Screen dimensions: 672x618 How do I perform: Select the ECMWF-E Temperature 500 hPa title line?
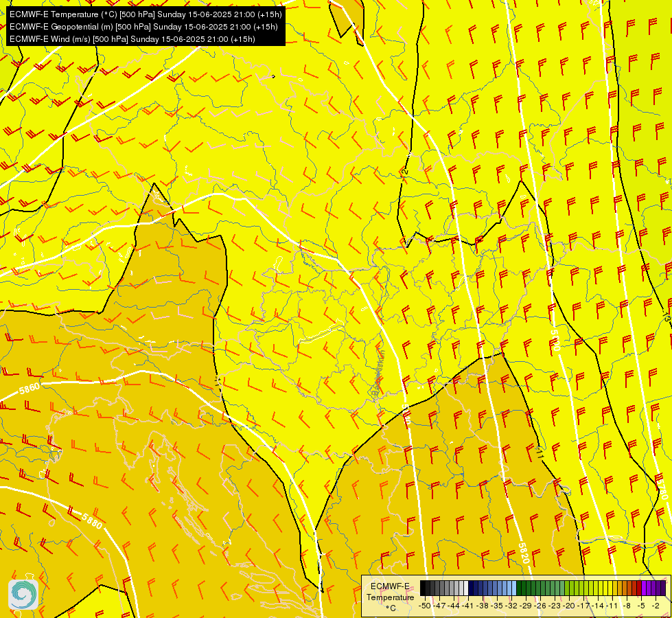[146, 14]
